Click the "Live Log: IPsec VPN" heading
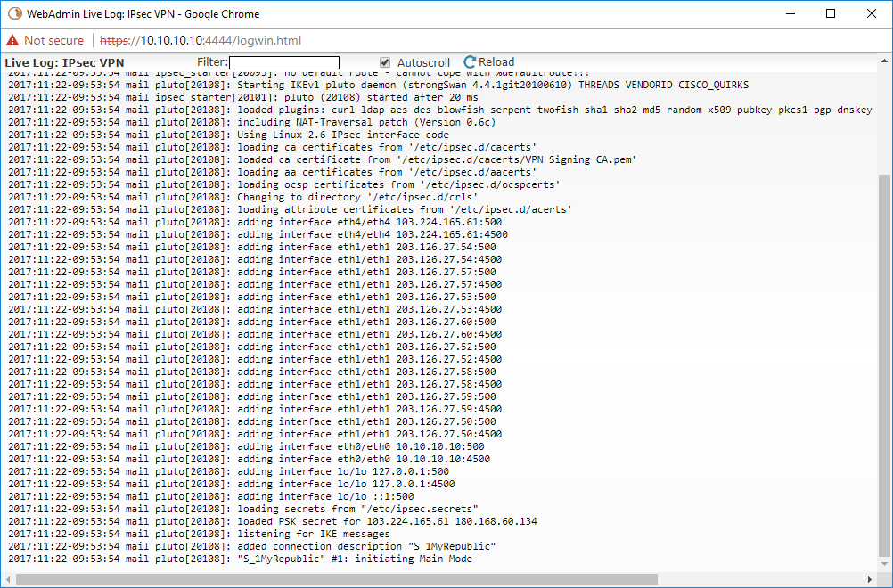 (x=64, y=62)
